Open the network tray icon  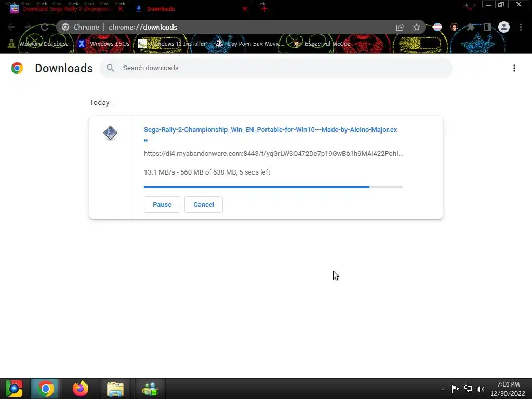(468, 389)
